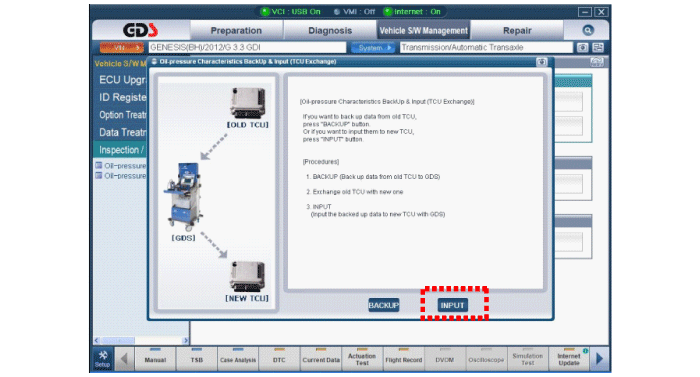Open the Setup tools icon
Viewport: 700px width, 377px height.
(x=103, y=359)
